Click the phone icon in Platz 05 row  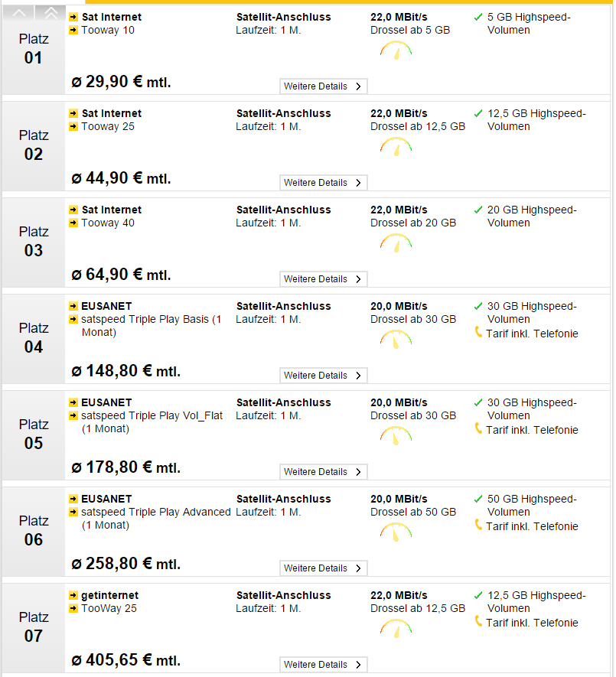[478, 429]
